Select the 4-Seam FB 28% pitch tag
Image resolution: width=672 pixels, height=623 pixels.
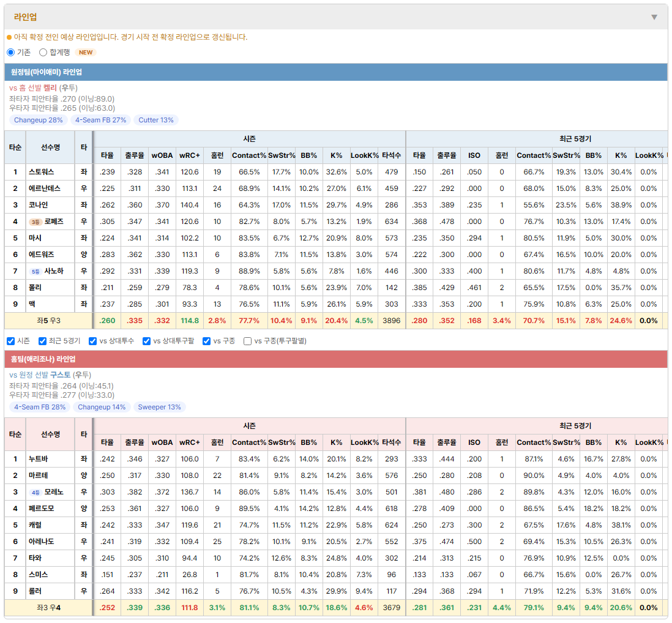coord(40,407)
